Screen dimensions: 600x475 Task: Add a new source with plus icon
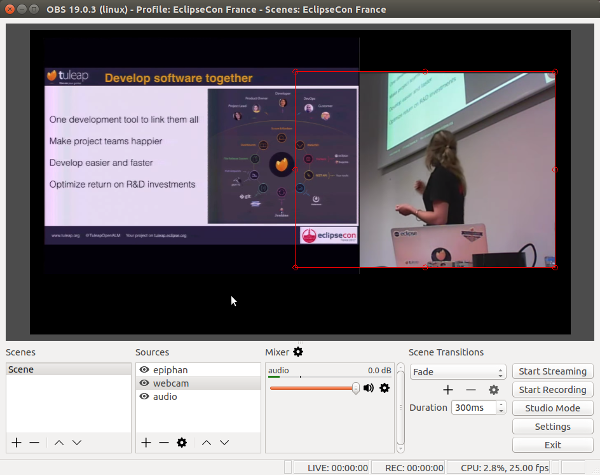(x=146, y=442)
